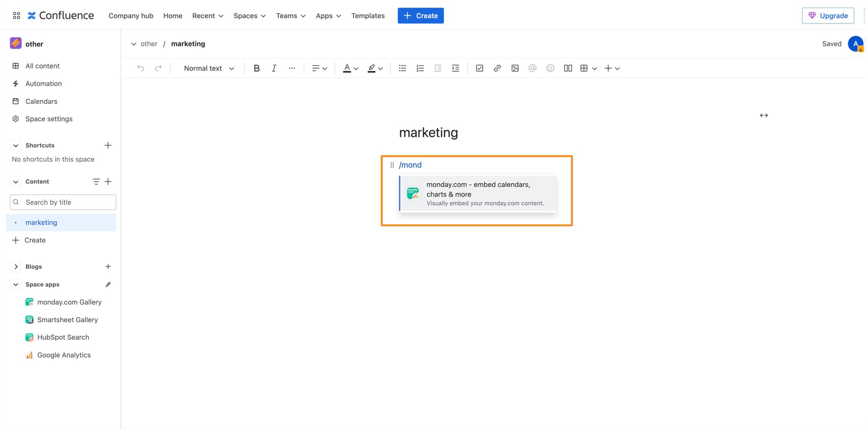Open the table options dropdown arrow
This screenshot has height=431, width=868.
(594, 69)
